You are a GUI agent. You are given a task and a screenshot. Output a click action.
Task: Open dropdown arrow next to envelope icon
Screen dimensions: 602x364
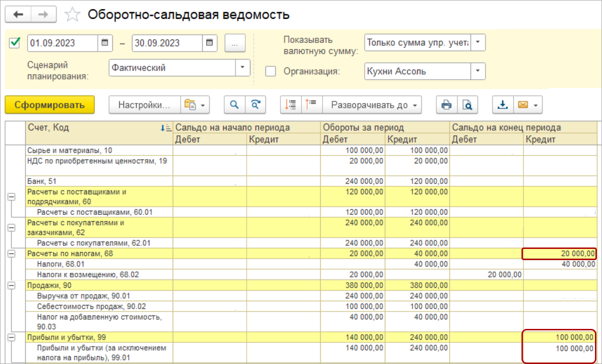536,105
